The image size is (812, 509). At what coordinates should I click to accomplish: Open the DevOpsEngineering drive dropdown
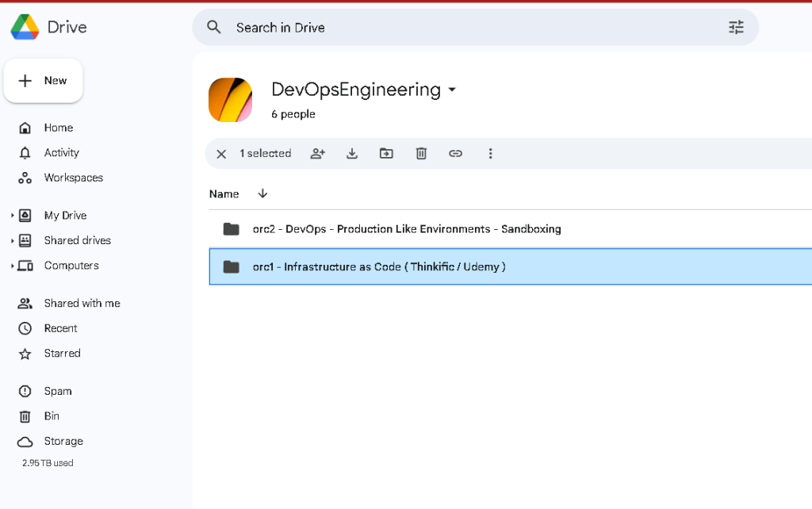tap(452, 90)
